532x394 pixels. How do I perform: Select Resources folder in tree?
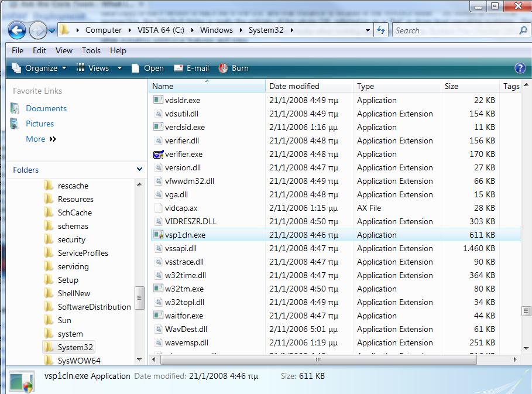point(75,199)
